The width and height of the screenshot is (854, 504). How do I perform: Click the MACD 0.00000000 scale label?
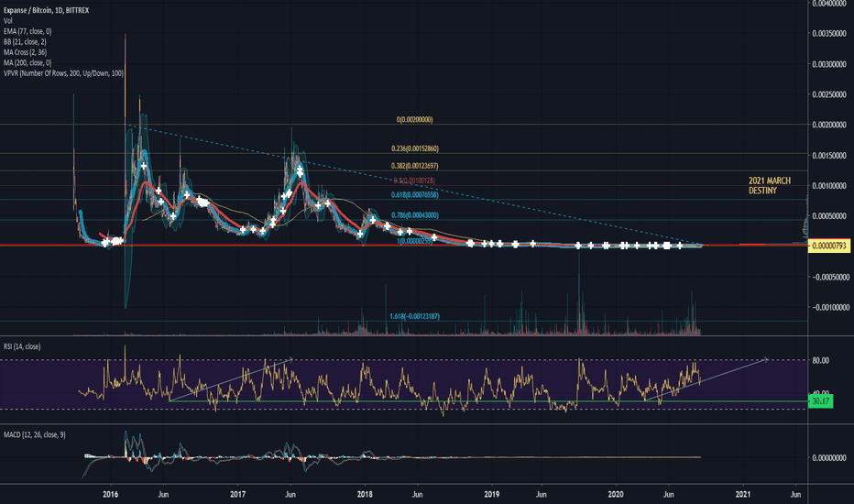pyautogui.click(x=829, y=457)
